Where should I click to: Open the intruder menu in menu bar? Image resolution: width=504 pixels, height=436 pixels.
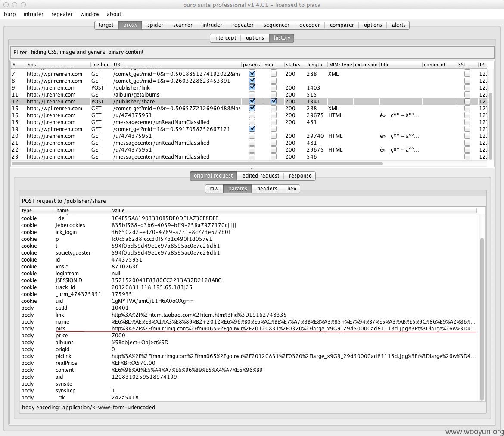tap(34, 14)
